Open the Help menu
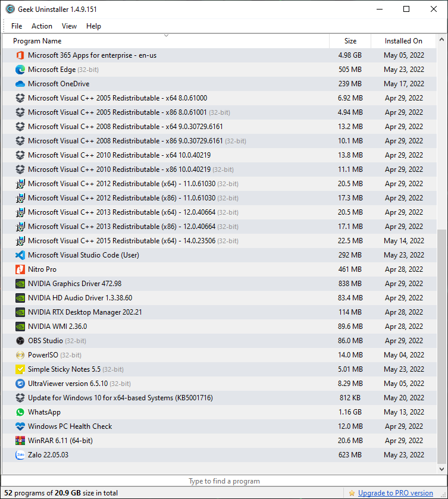Screen dimensions: 448x499 click(x=93, y=26)
